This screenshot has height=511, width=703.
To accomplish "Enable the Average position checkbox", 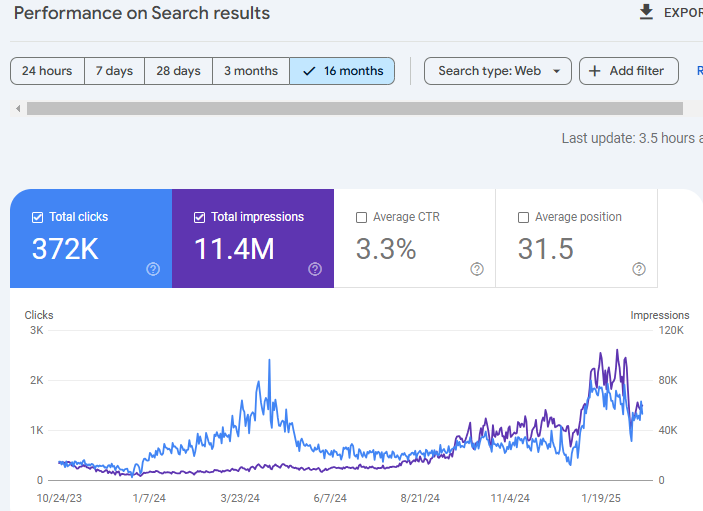I will [x=524, y=217].
